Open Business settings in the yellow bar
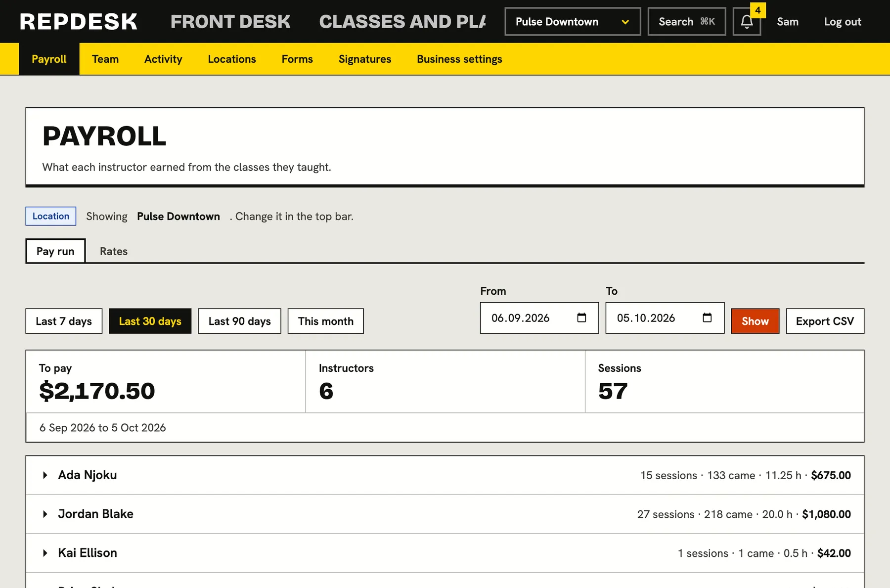The height and width of the screenshot is (588, 890). (x=459, y=59)
